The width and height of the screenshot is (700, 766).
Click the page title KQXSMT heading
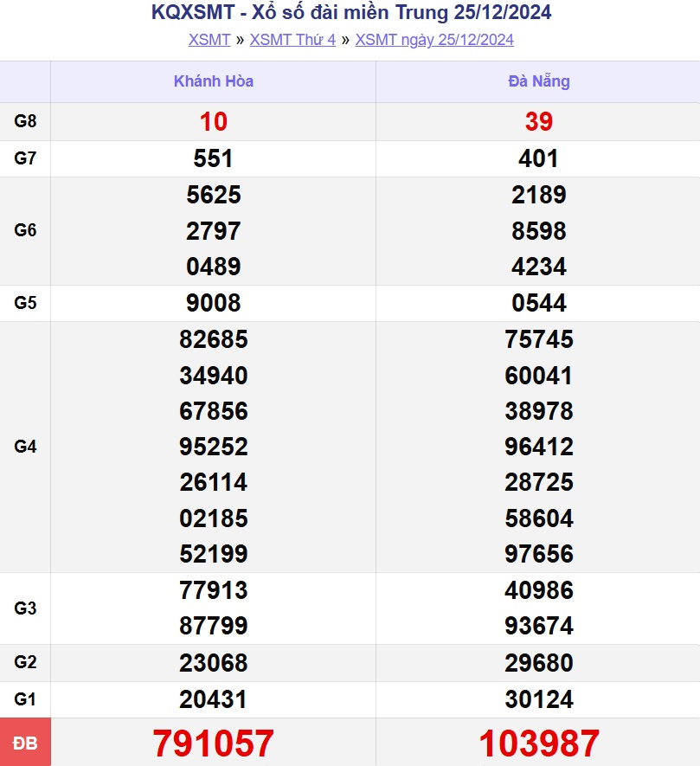[350, 13]
